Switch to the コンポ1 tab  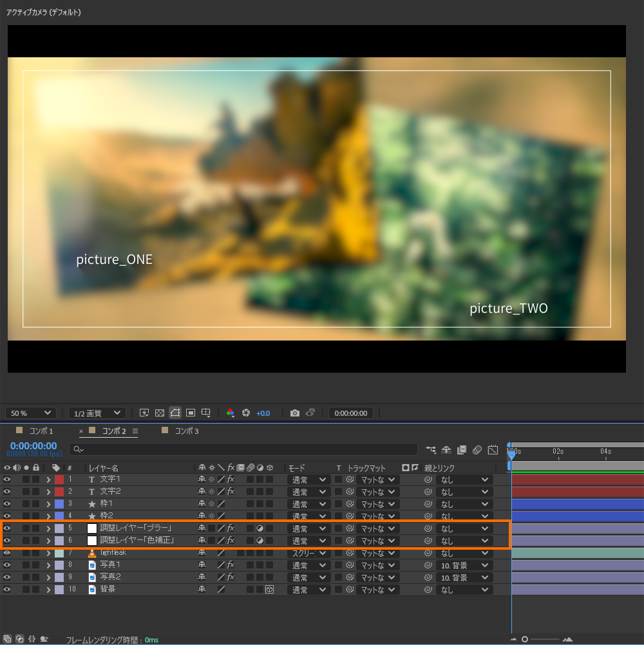42,431
